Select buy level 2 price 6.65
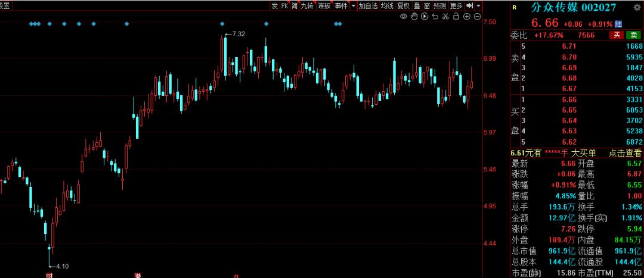644x278 pixels. [569, 110]
